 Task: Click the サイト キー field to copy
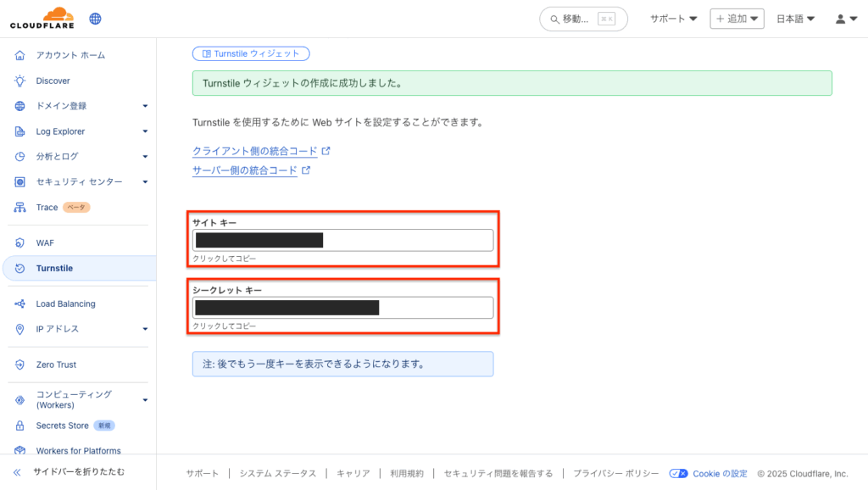[342, 240]
